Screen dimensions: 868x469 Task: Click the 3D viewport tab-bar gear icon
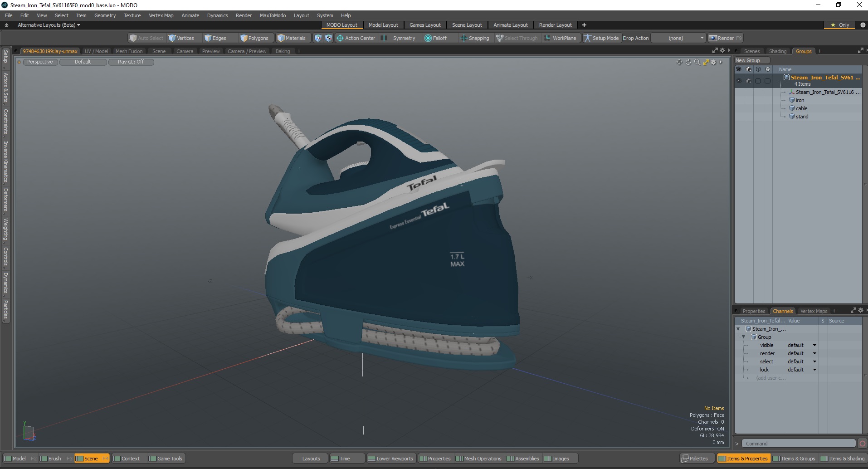pyautogui.click(x=722, y=51)
